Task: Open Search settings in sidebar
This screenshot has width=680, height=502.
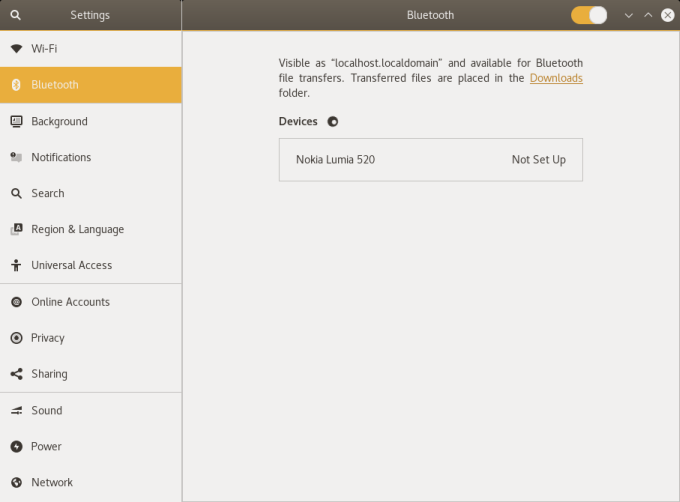Action: coord(47,193)
